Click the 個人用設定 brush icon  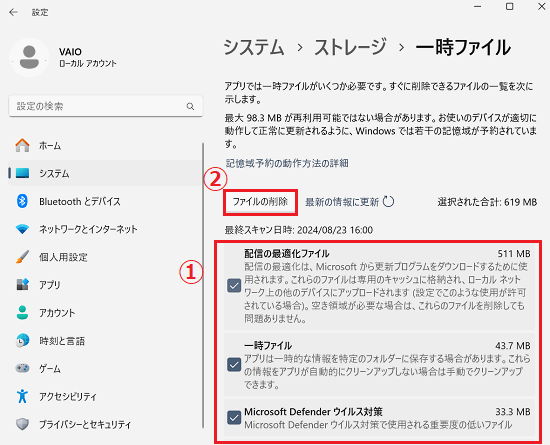click(22, 257)
